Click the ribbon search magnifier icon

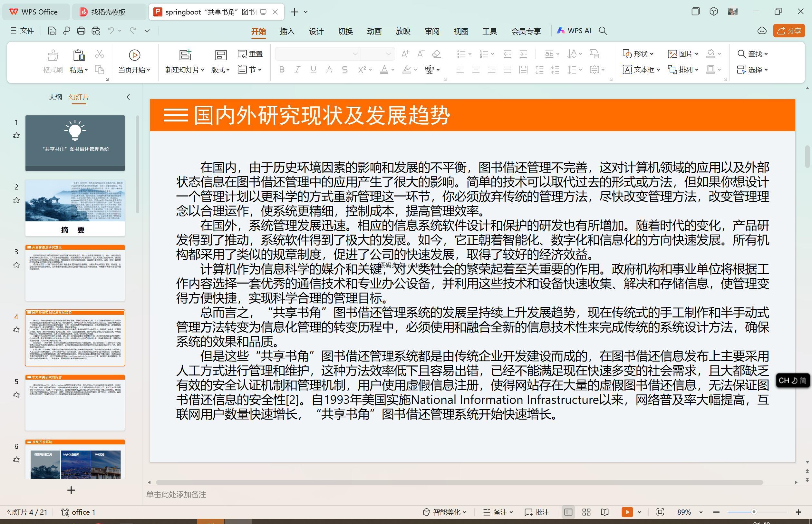603,31
